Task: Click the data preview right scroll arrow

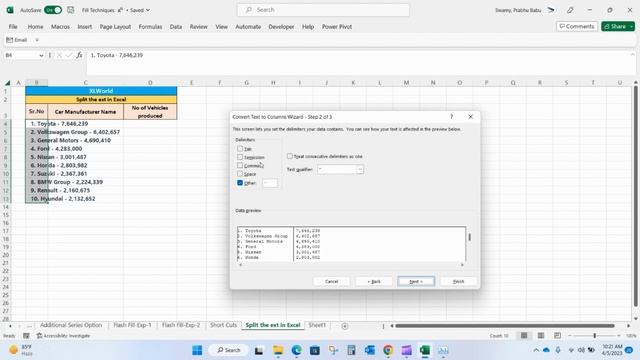Action: (x=462, y=265)
